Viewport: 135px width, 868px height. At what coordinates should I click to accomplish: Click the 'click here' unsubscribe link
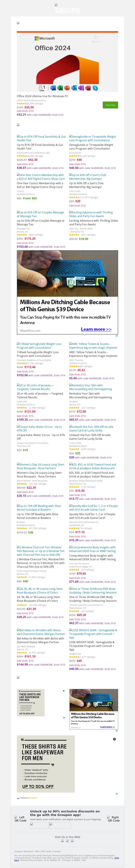tap(116, 858)
